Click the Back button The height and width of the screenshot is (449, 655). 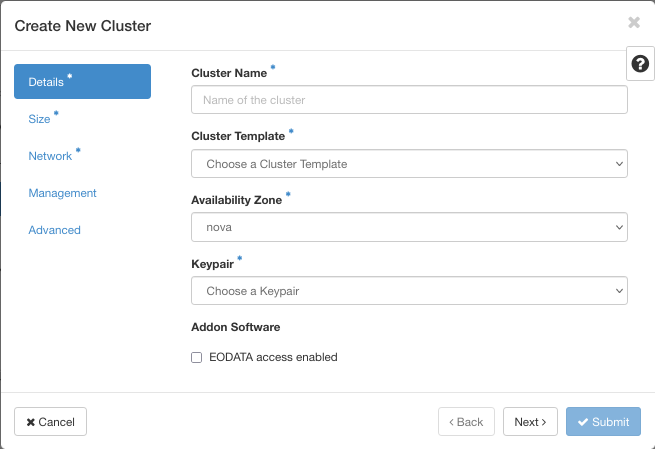pyautogui.click(x=466, y=422)
